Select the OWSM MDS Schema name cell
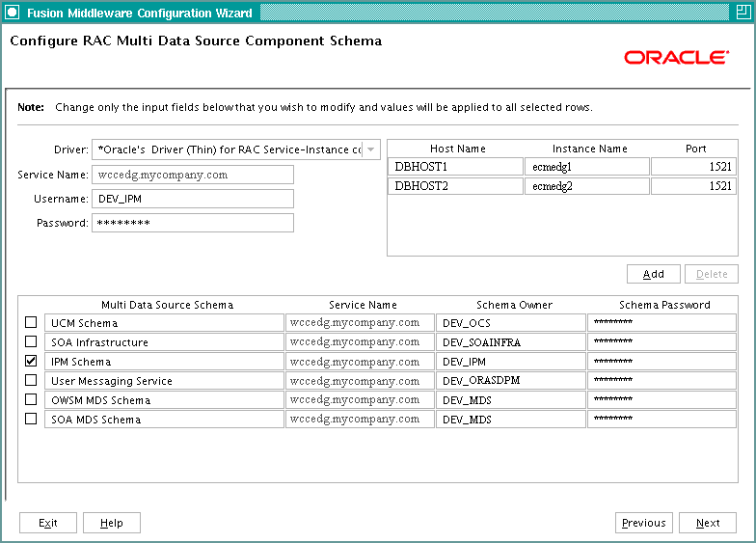756x543 pixels. (x=164, y=399)
